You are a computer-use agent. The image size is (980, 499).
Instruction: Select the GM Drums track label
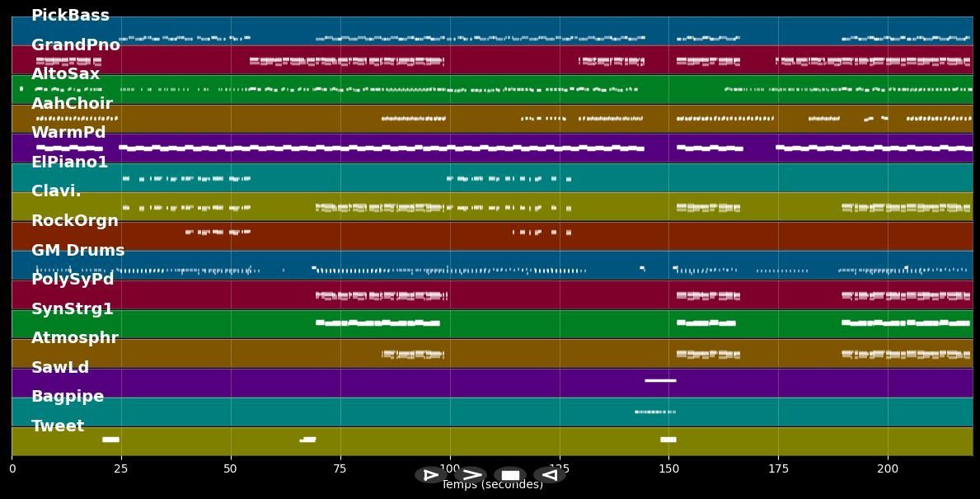(x=78, y=250)
